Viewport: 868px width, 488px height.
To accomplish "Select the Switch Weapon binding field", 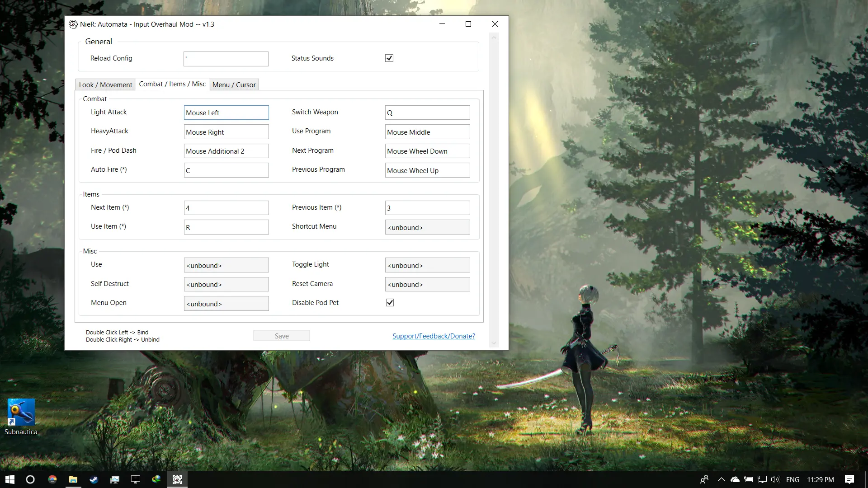I will pyautogui.click(x=427, y=113).
